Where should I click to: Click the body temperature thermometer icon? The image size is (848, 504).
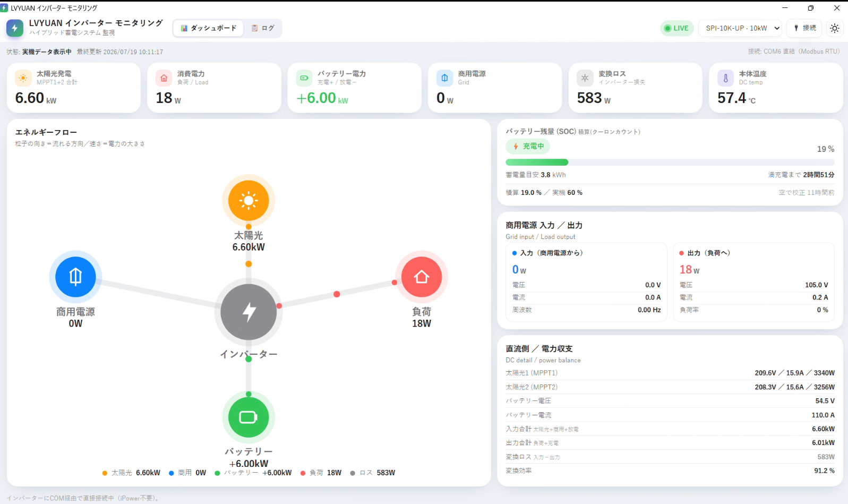point(725,78)
